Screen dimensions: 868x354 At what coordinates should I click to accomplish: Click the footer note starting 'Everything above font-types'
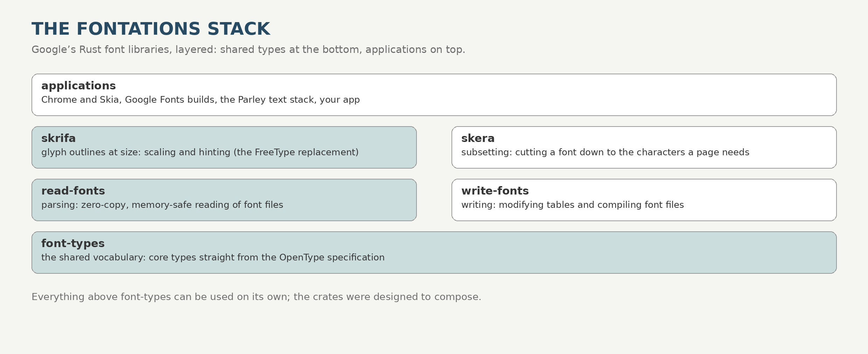[257, 297]
